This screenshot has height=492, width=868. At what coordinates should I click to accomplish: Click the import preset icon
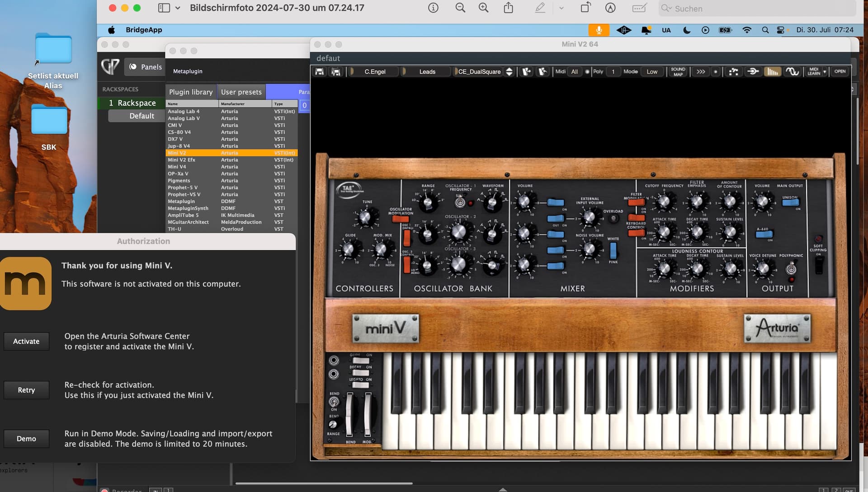(527, 71)
